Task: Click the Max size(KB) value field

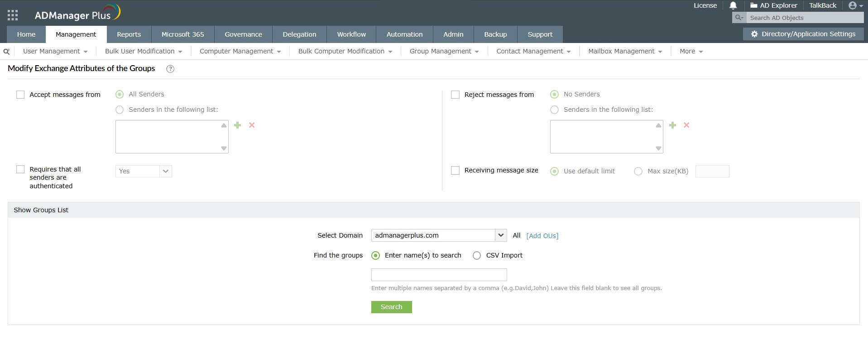Action: click(x=712, y=171)
